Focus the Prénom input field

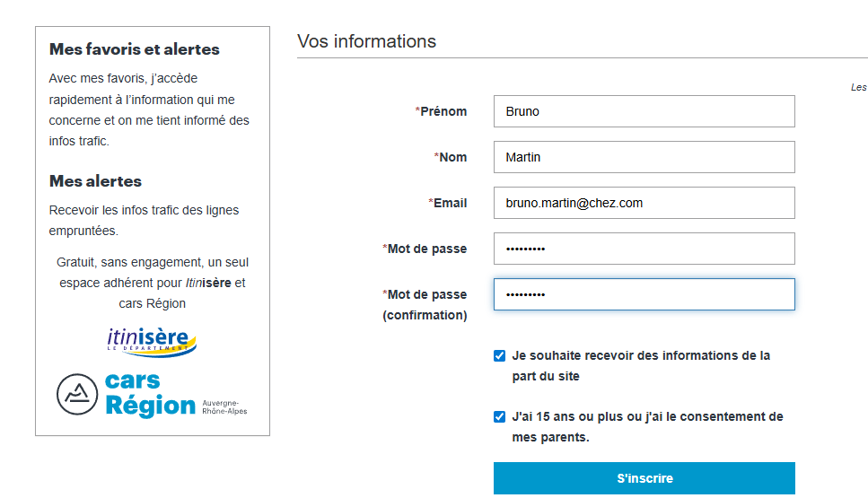pos(644,111)
